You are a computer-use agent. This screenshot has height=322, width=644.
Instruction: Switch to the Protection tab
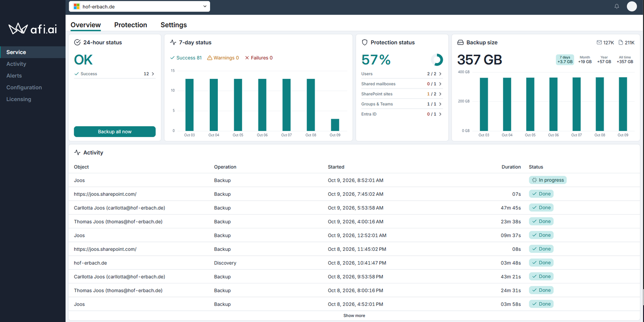[131, 25]
